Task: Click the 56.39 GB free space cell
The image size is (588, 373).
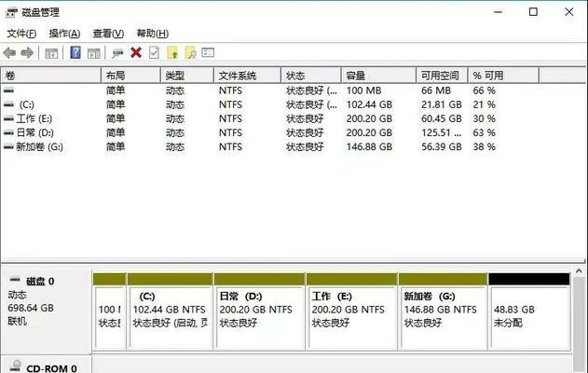Action: (x=442, y=146)
